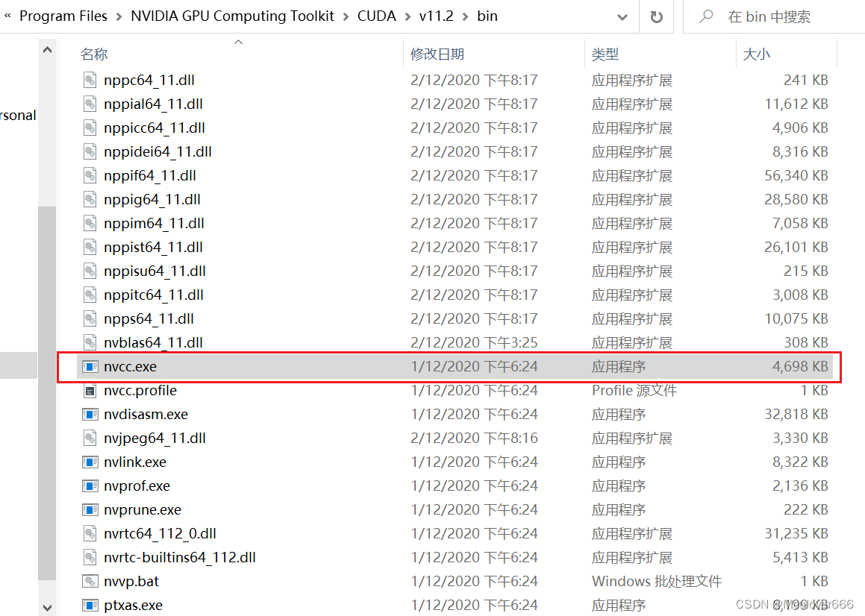Click the bin breadcrumb segment
The image size is (865, 616).
[x=487, y=16]
